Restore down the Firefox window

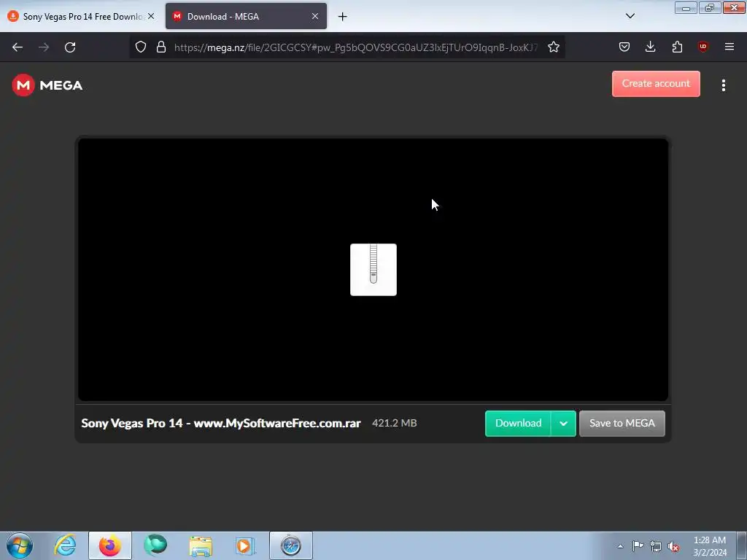(710, 8)
